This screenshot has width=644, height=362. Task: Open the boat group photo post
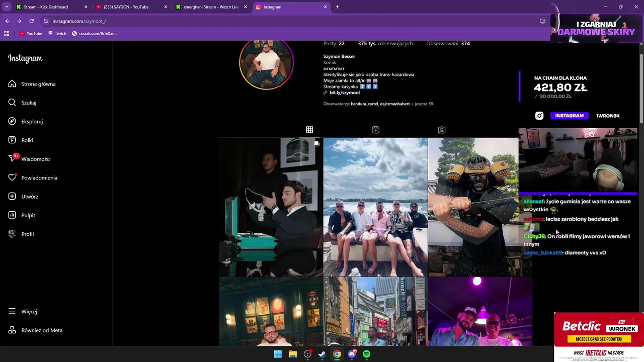[375, 207]
